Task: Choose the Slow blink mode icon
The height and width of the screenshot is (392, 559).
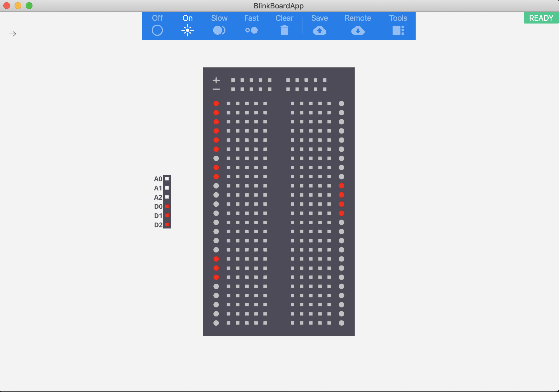Action: click(219, 30)
